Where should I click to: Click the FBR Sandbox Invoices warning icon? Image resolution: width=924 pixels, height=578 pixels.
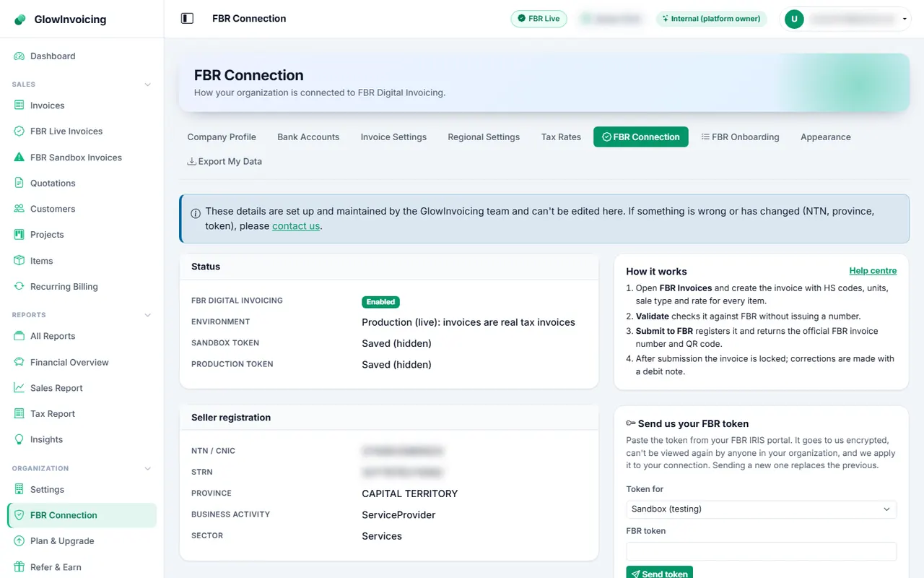(19, 158)
